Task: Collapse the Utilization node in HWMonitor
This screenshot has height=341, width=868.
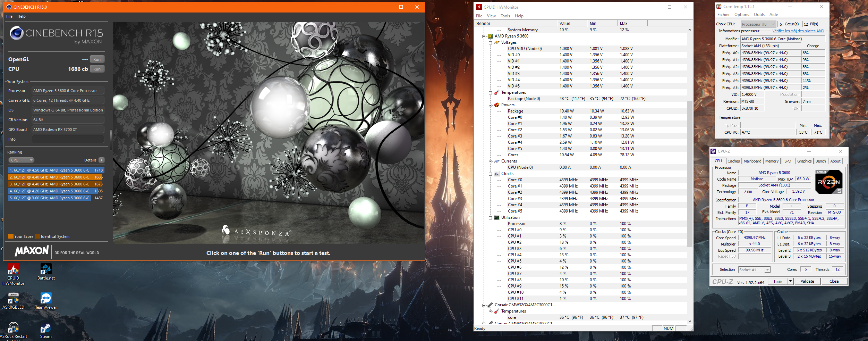Action: point(490,218)
